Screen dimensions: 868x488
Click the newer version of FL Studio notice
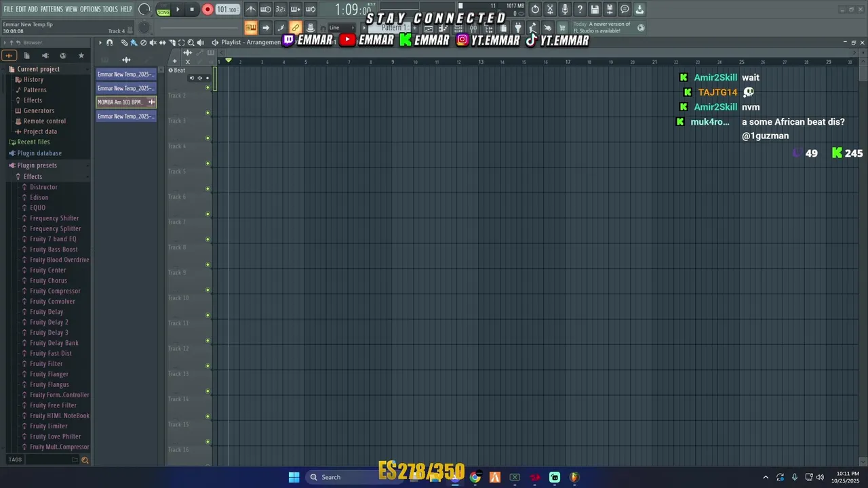point(601,28)
